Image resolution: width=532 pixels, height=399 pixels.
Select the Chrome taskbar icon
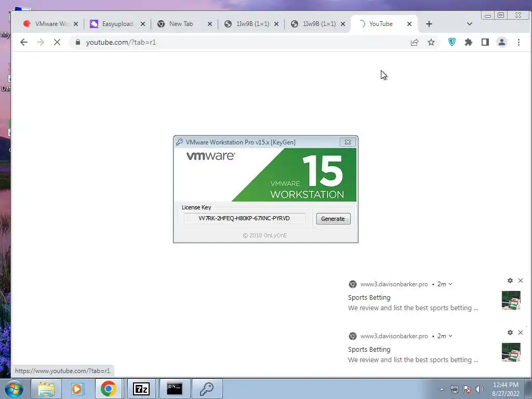(108, 389)
